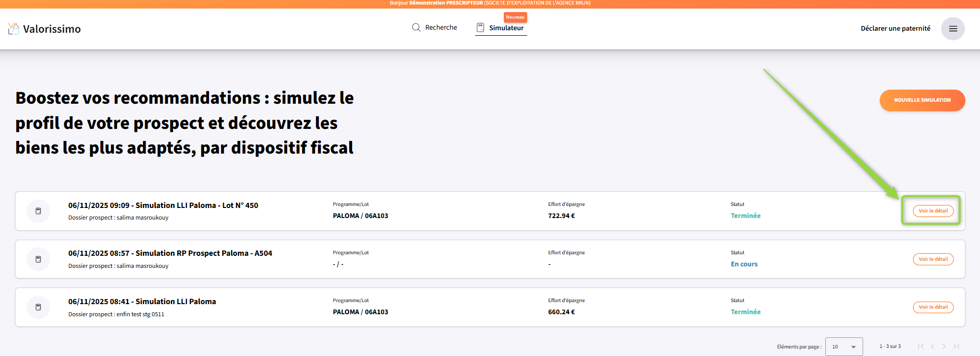Start a Nouvelle Simulation
The image size is (980, 356).
922,100
